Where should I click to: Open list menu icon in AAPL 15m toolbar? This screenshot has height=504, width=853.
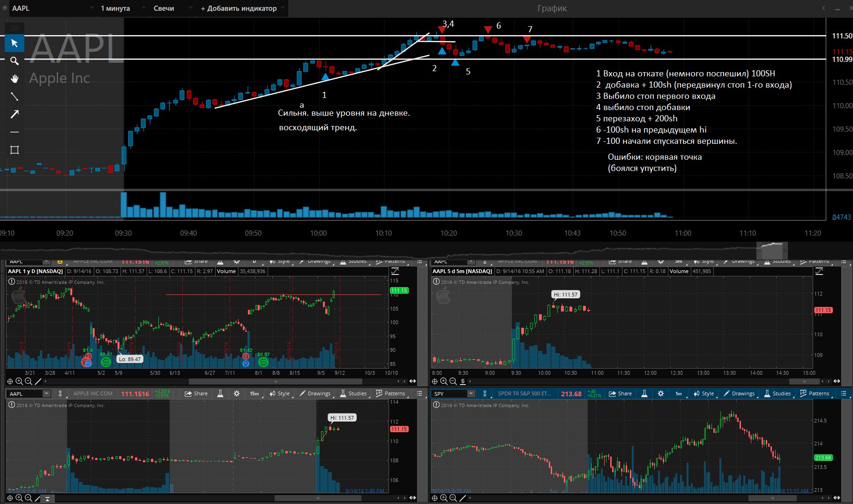[x=419, y=393]
